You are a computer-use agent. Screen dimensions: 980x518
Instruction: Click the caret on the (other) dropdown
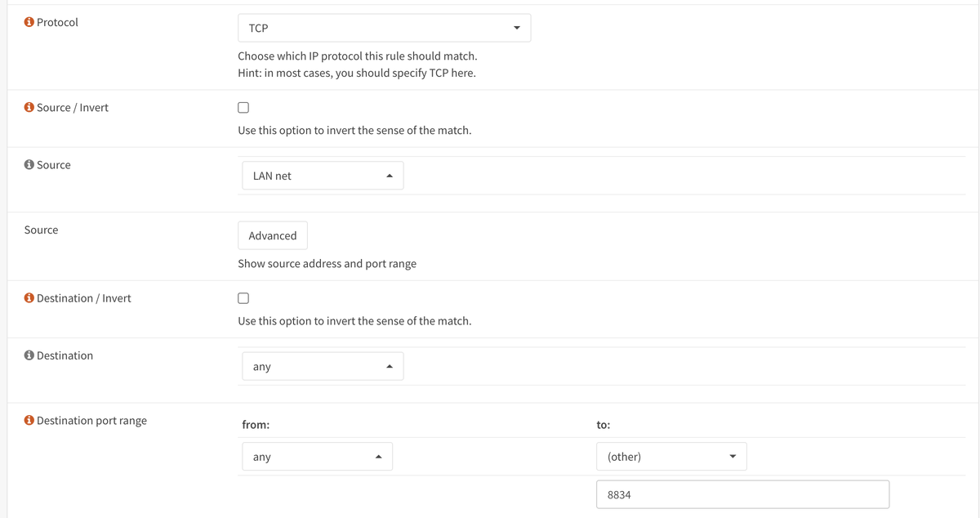[x=732, y=457]
